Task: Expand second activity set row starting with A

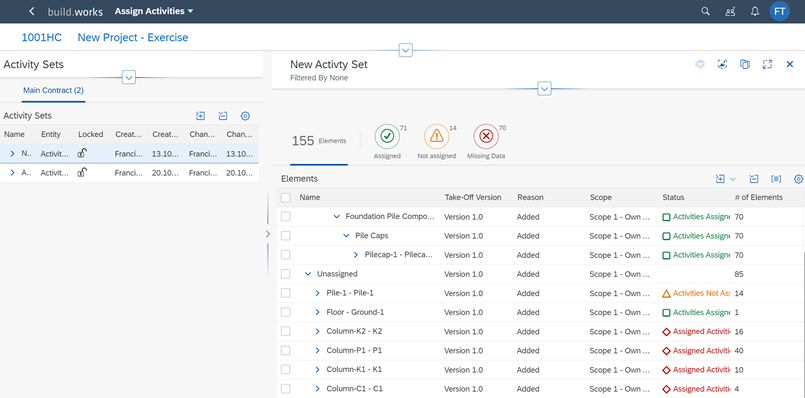Action: 12,173
